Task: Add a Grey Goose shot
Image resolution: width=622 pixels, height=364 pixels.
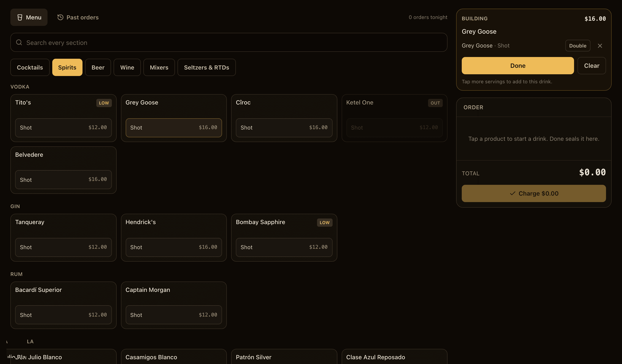Action: [x=174, y=128]
